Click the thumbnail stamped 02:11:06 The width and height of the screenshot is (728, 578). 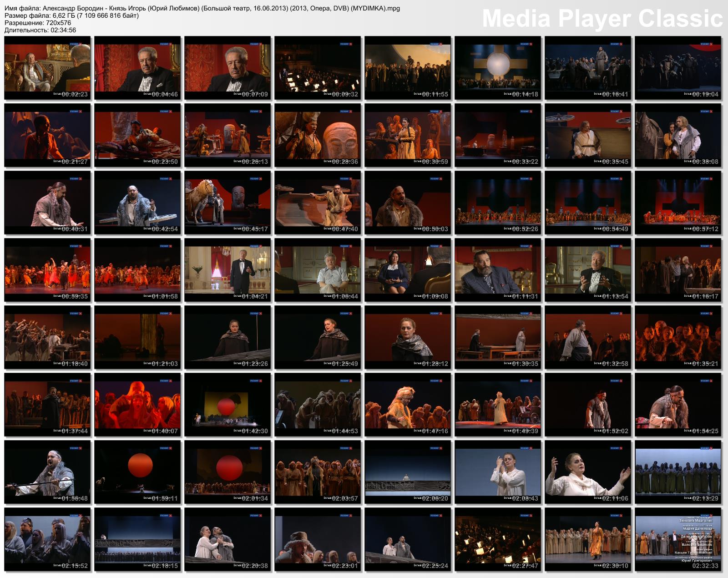[588, 472]
